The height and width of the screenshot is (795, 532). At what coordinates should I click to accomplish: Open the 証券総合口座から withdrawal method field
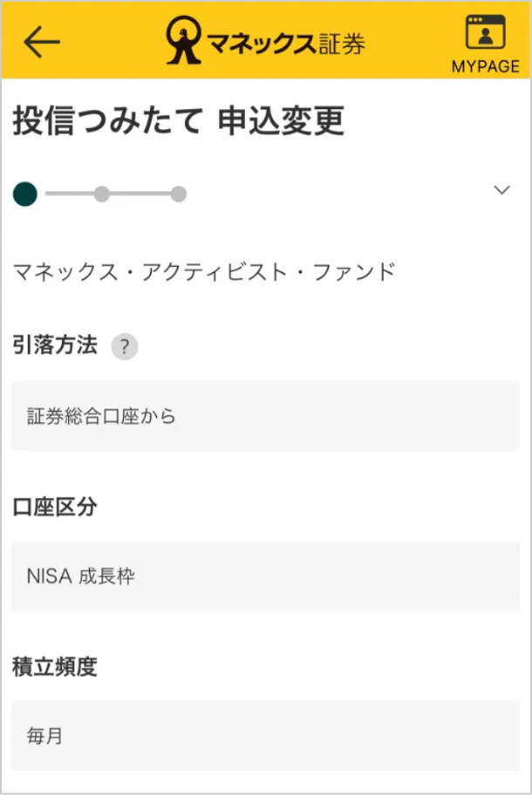[x=265, y=415]
